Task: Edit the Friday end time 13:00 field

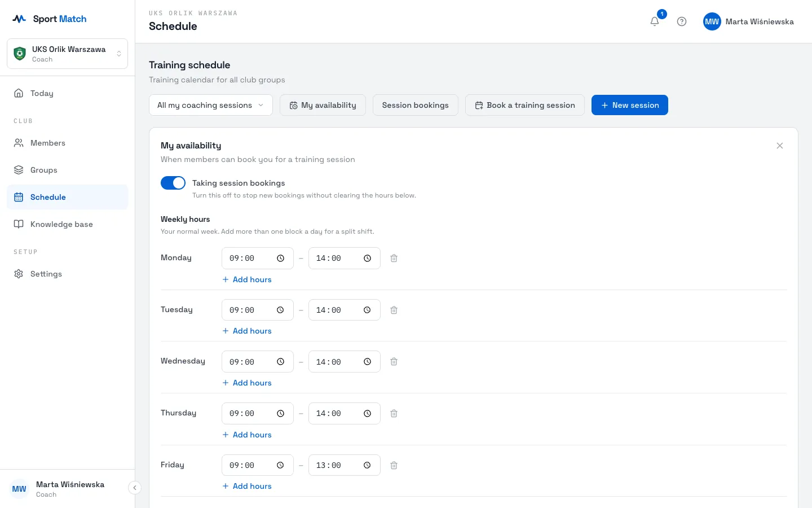Action: coord(345,465)
